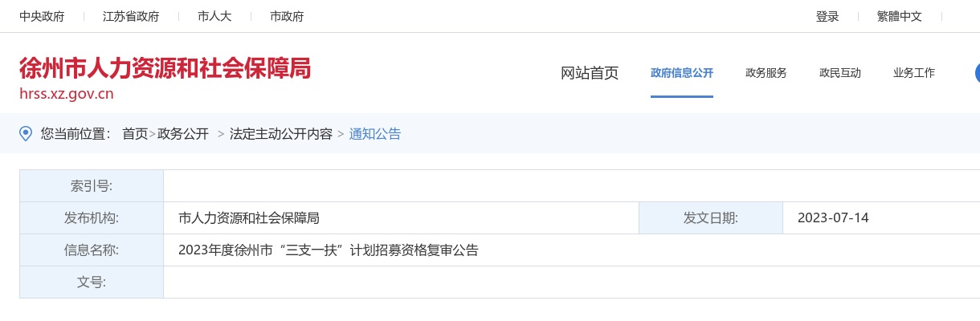Screen dimensions: 980x321
Task: Open the 业务工作 menu
Action: point(914,73)
